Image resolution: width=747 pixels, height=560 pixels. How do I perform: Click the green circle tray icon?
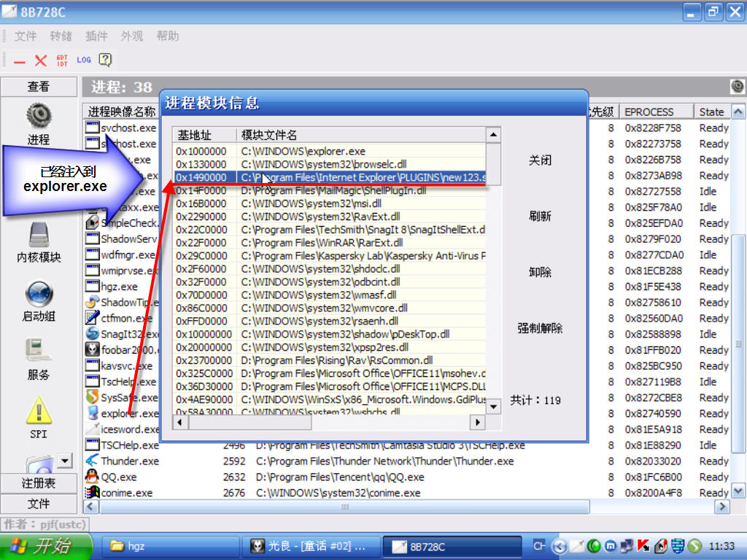pos(594,545)
